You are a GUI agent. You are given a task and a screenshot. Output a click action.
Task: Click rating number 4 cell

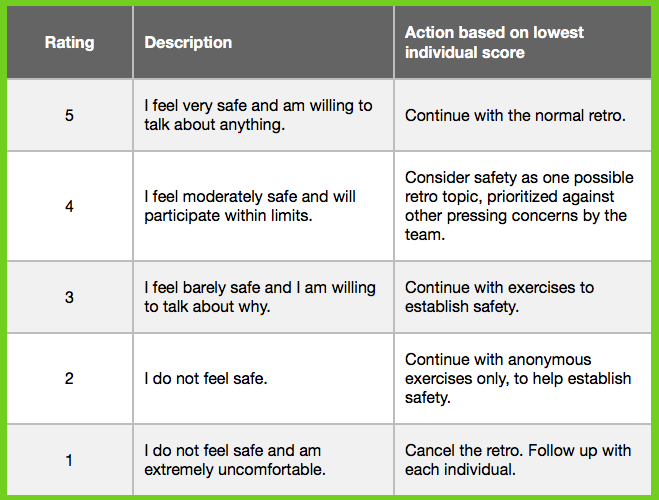click(70, 206)
